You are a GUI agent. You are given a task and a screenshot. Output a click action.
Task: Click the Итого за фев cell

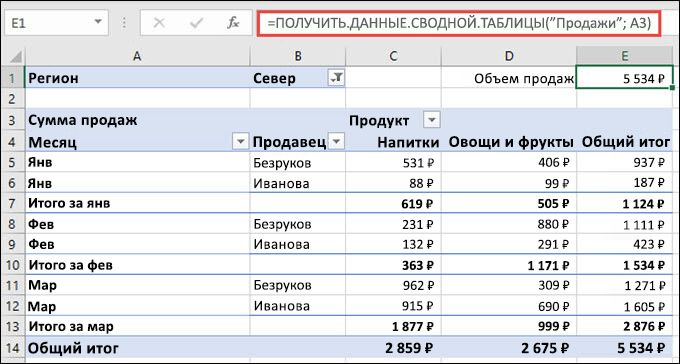[137, 265]
